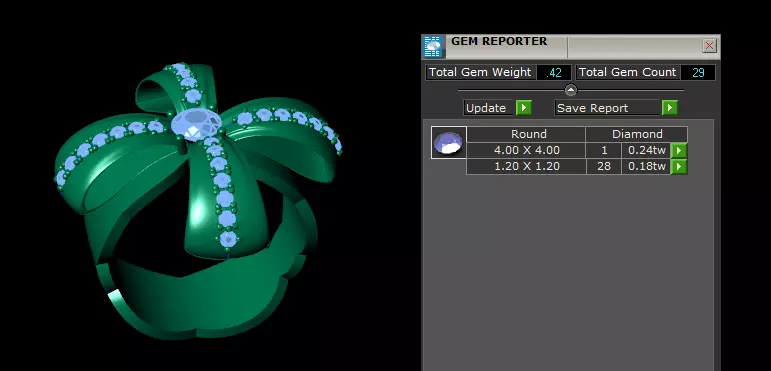Close the Gem Reporter panel

pos(709,46)
